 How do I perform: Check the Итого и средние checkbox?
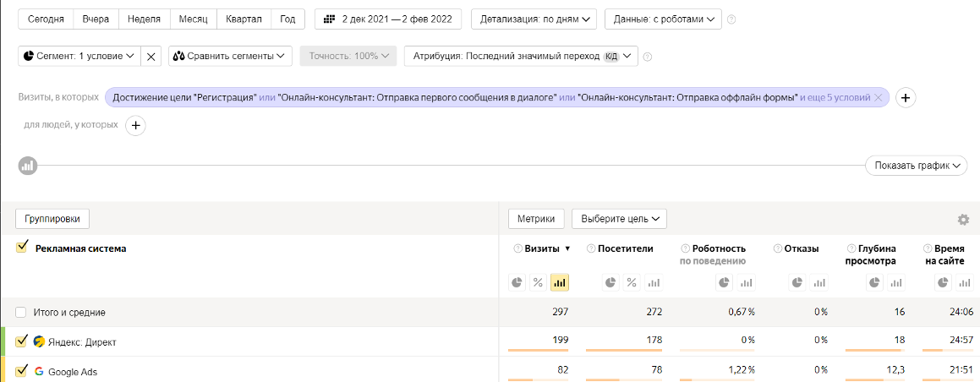click(x=21, y=312)
